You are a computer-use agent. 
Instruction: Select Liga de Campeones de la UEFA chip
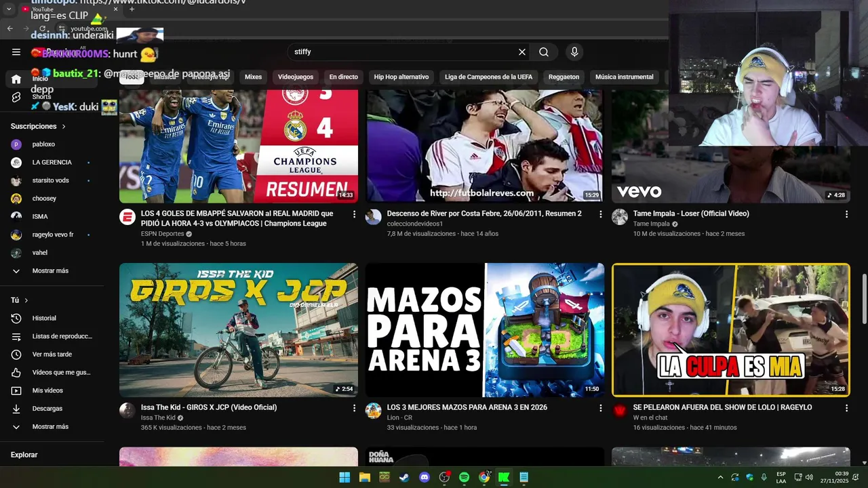(488, 77)
